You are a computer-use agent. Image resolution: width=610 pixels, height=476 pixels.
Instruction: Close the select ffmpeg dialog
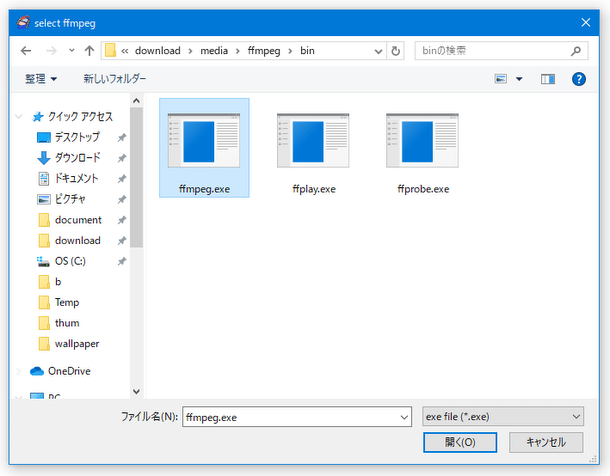click(586, 23)
